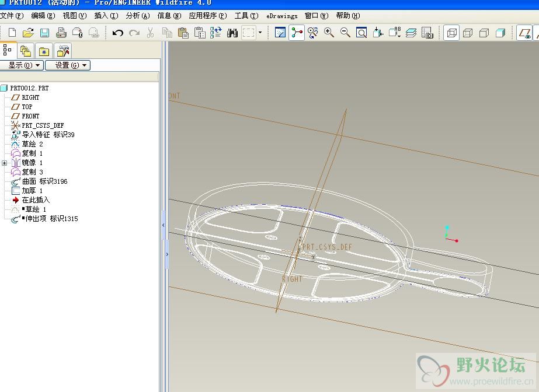
Task: Open the 信息(N) menu
Action: 169,16
